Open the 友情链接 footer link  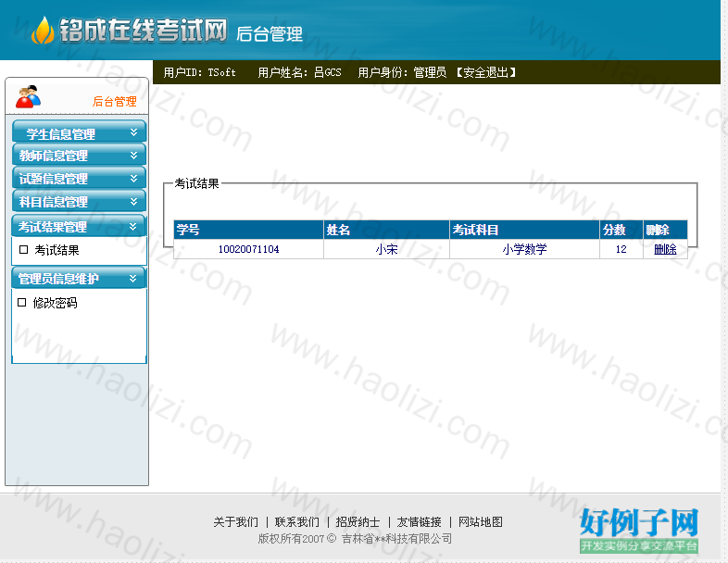coord(419,522)
